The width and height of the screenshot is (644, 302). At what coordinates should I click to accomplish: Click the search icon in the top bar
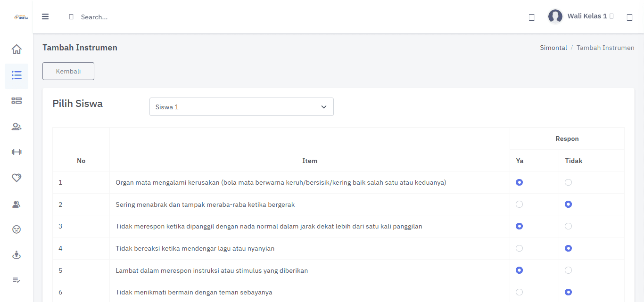coord(72,17)
